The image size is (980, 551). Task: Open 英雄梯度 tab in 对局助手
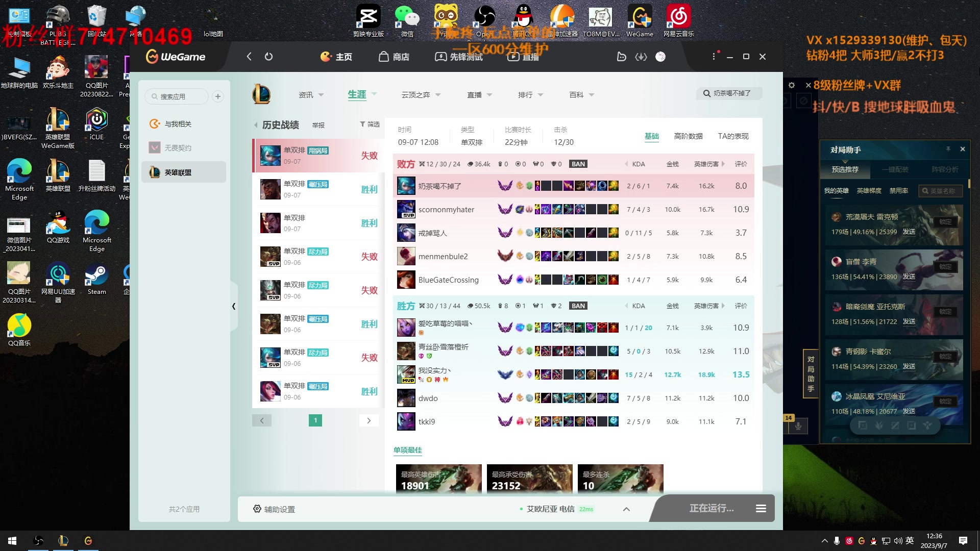[869, 191]
